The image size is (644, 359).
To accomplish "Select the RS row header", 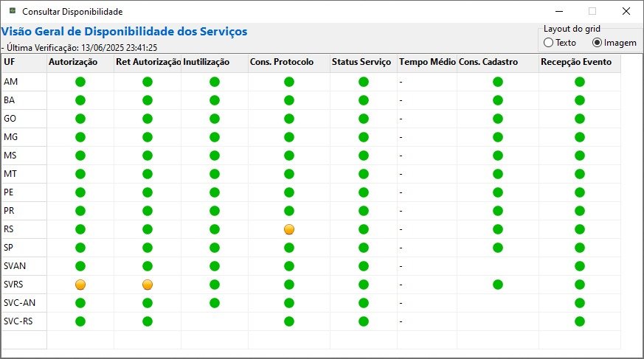I will pyautogui.click(x=24, y=229).
